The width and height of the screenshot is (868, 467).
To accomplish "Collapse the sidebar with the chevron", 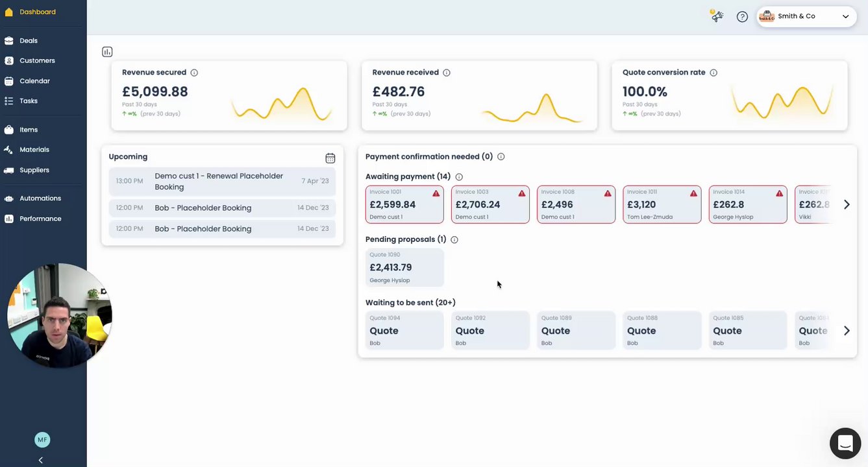I will [40, 460].
